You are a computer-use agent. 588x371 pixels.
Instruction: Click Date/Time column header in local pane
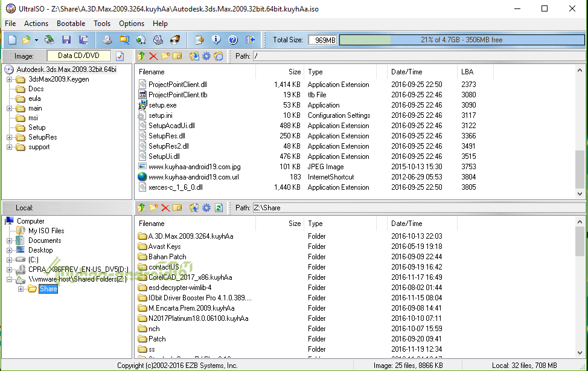tap(422, 224)
